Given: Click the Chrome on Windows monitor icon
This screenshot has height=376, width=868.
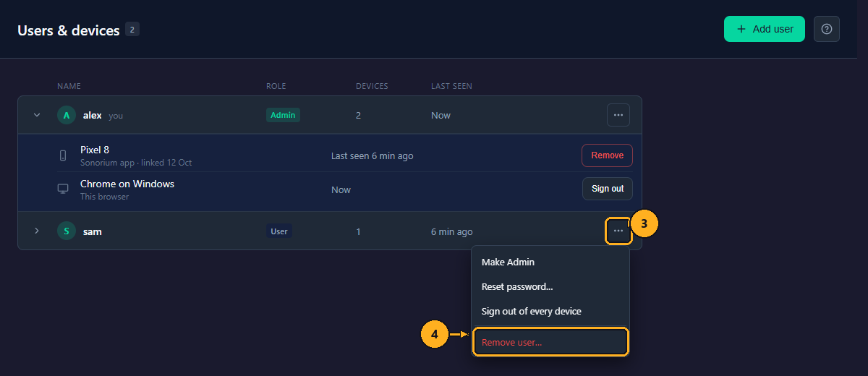Looking at the screenshot, I should tap(63, 189).
